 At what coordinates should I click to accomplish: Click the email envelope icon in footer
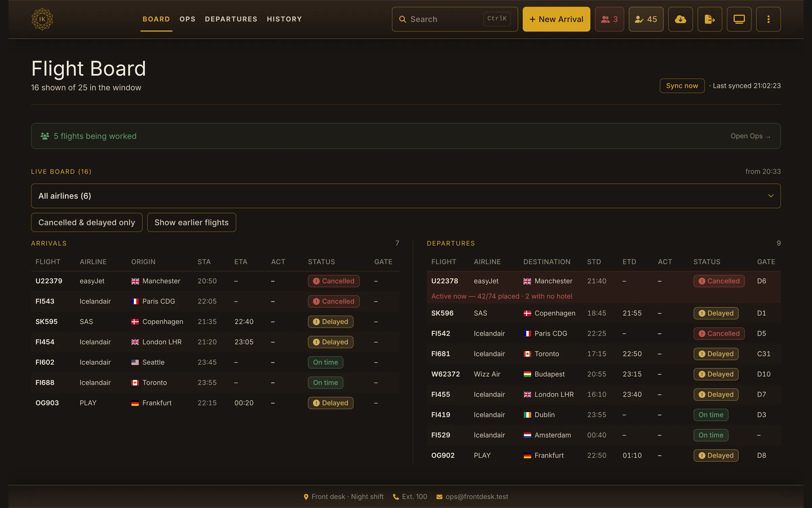tap(439, 497)
